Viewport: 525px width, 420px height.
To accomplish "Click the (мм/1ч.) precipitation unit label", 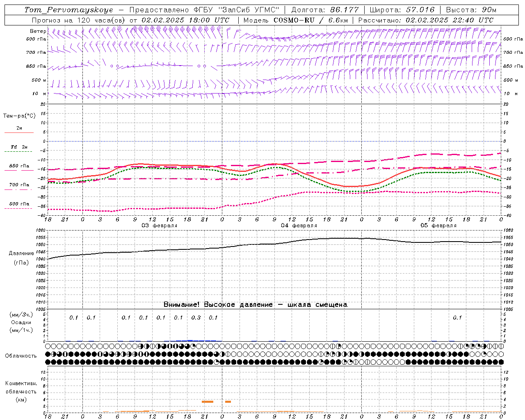I will click(21, 330).
